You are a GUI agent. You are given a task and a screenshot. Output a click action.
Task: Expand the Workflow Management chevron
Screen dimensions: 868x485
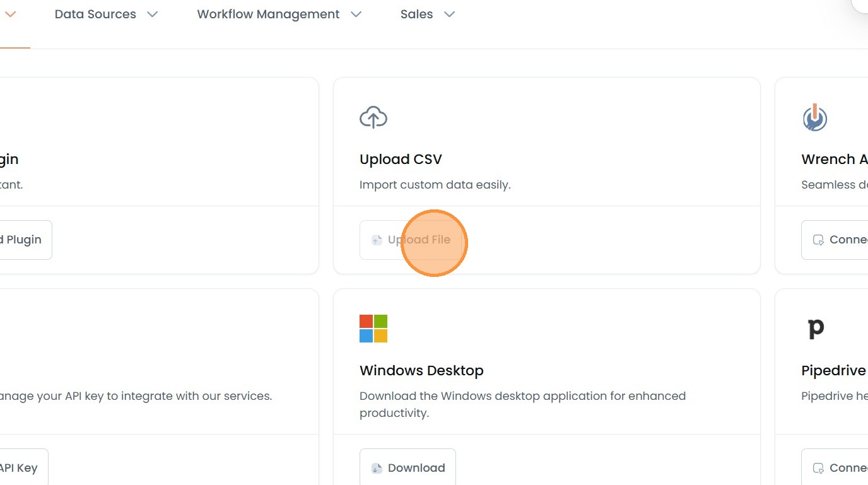(x=356, y=14)
